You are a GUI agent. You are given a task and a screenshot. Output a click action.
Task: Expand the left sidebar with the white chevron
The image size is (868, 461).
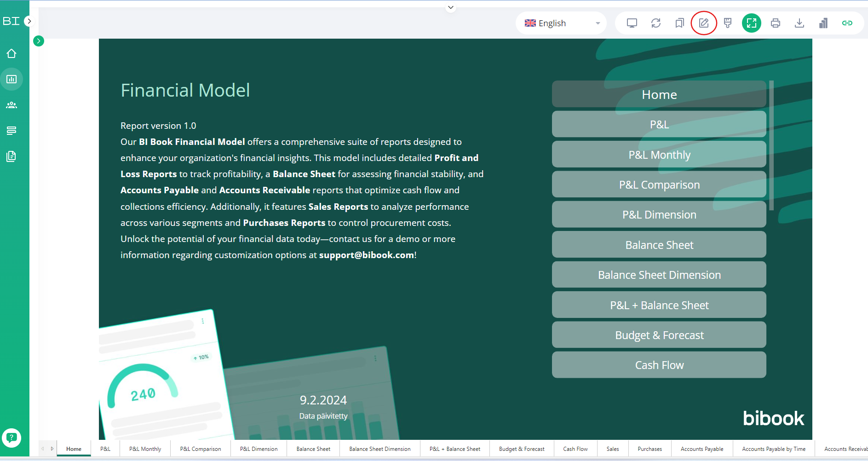click(x=29, y=21)
